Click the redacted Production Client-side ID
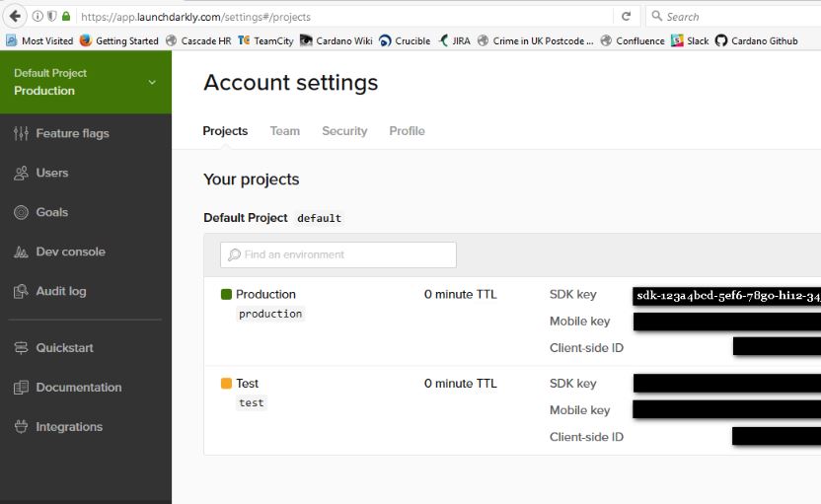Viewport: 821px width, 504px height. pos(777,346)
